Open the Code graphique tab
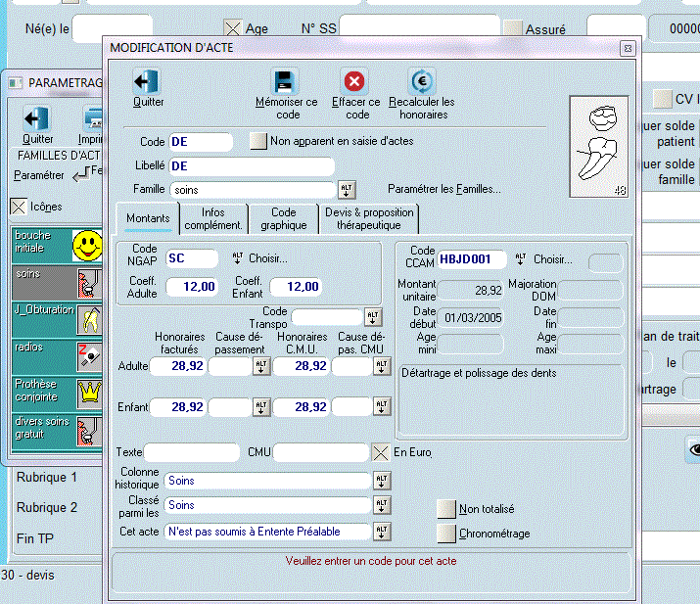 click(x=283, y=218)
